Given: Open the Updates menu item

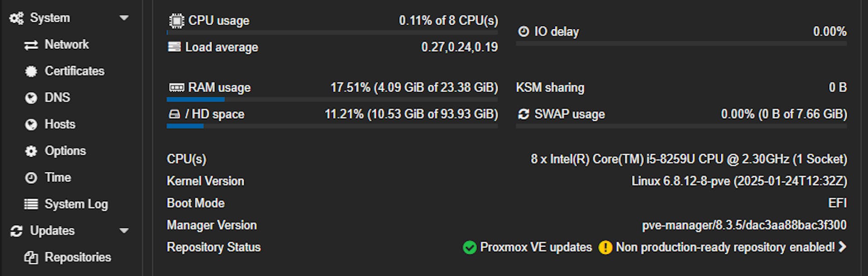Looking at the screenshot, I should point(52,231).
